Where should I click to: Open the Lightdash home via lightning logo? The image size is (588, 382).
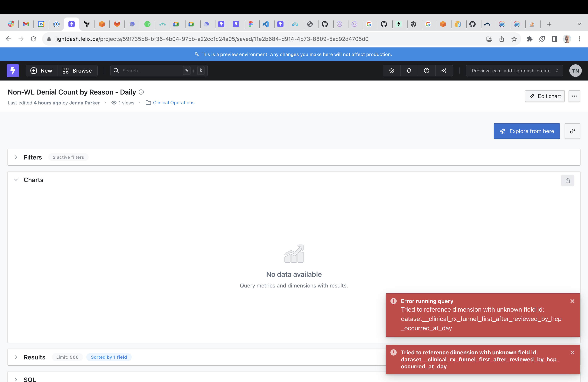point(13,70)
